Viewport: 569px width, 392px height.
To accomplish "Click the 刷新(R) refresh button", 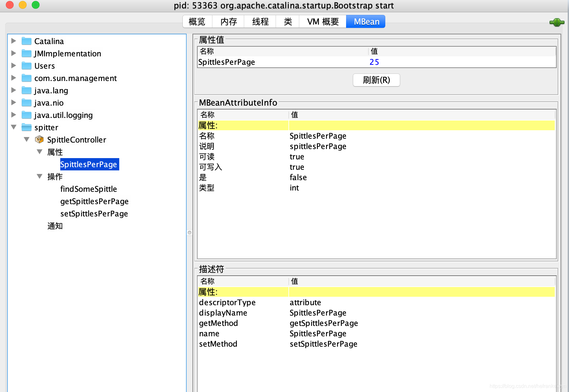I will (x=376, y=80).
